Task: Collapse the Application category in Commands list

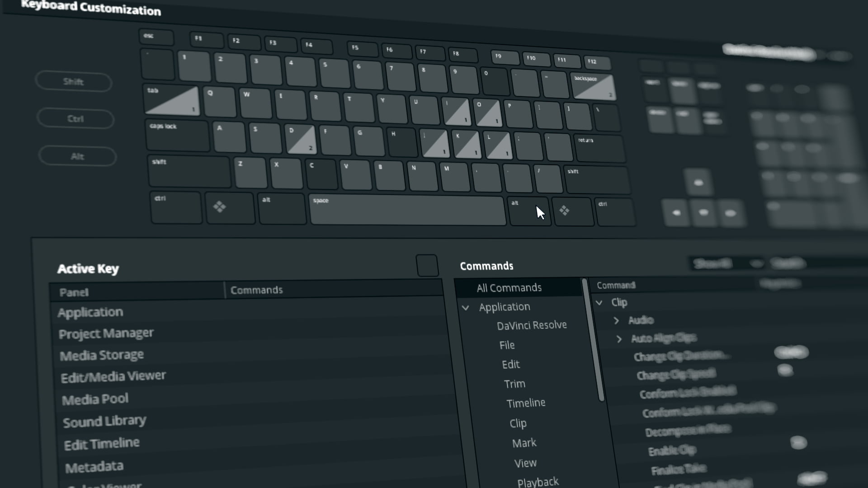Action: coord(466,307)
